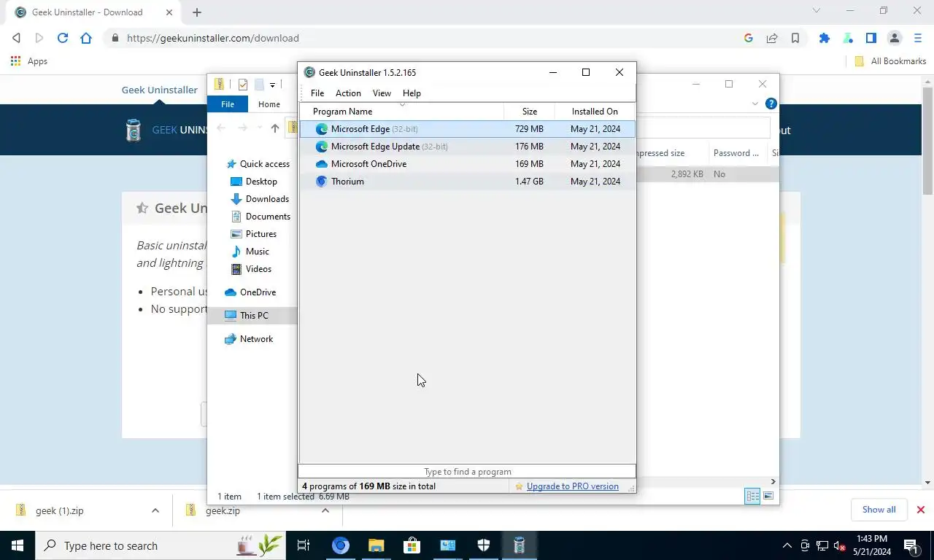Click Upgrade to PRO version link
The image size is (934, 560).
pyautogui.click(x=573, y=486)
